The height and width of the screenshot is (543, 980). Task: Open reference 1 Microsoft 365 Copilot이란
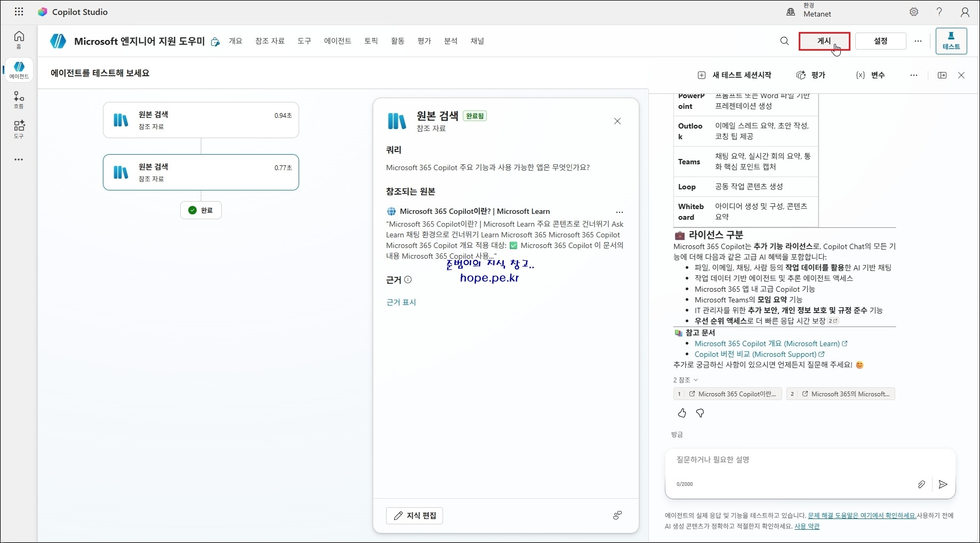point(728,394)
